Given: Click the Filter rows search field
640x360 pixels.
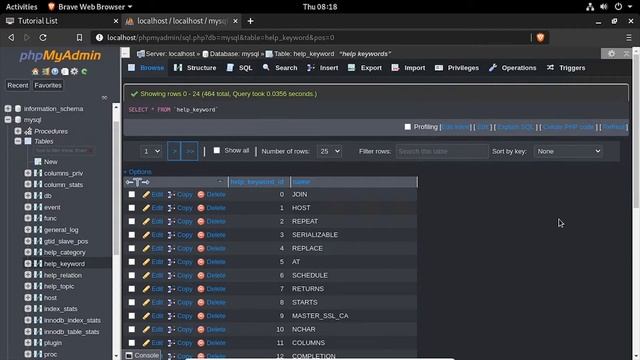Looking at the screenshot, I should click(x=442, y=151).
